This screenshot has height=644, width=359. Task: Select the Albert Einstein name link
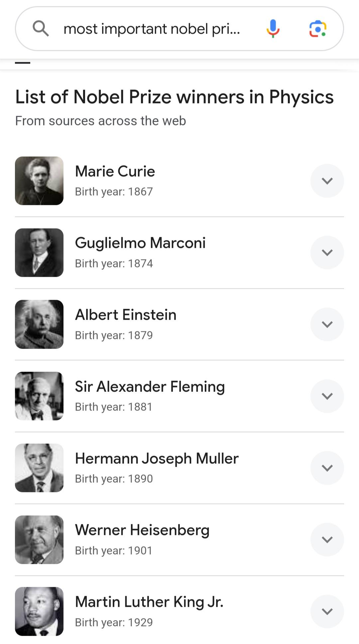[x=126, y=315]
